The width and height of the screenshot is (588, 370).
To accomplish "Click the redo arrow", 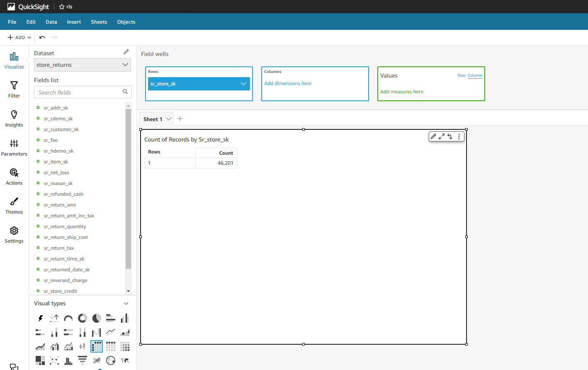I will pyautogui.click(x=54, y=37).
